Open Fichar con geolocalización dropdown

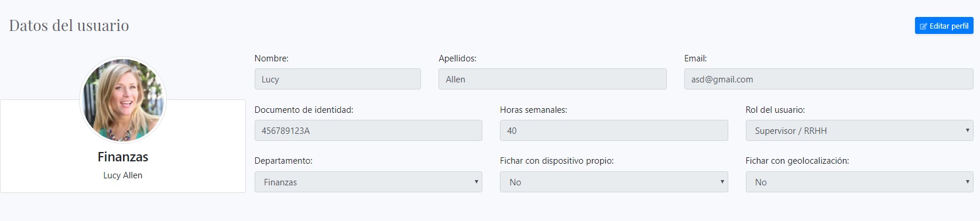[x=859, y=182]
